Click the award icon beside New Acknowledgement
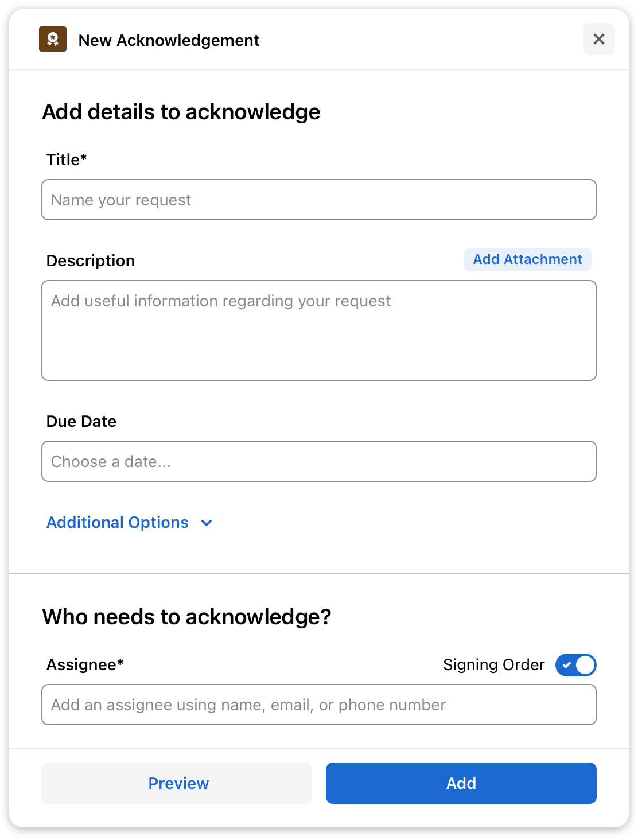Viewport: 638px width, 840px height. coord(53,40)
